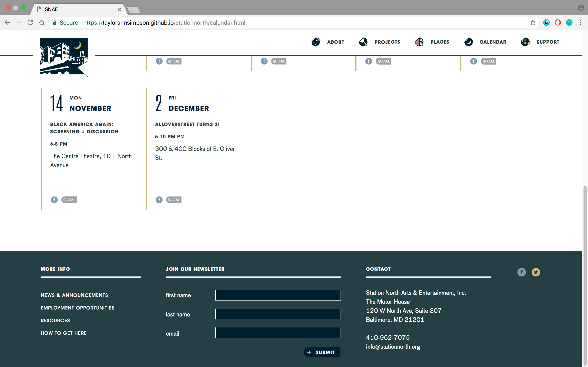Open the Projects nav menu
The image size is (588, 367).
pos(387,42)
